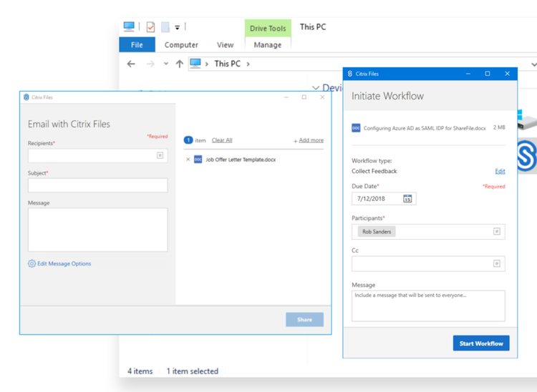Click the Up one level arrow
Screen dimensions: 537x392
[x=180, y=64]
